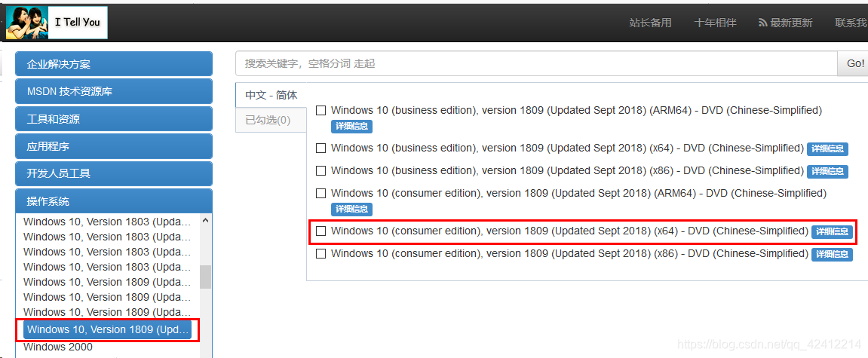Switch to 已勾选(0) tab

click(x=271, y=120)
